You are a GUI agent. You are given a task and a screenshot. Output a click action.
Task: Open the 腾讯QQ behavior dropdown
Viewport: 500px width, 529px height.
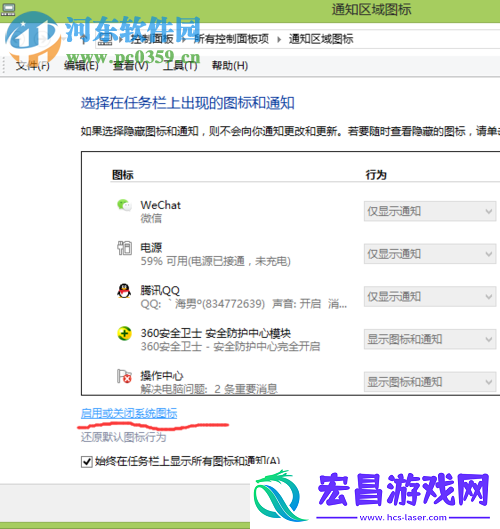coord(429,297)
